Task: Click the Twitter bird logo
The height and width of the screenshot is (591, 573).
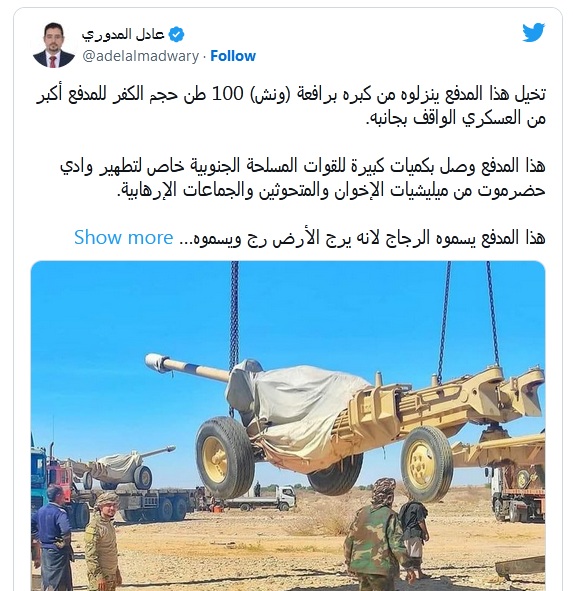Action: coord(533,32)
